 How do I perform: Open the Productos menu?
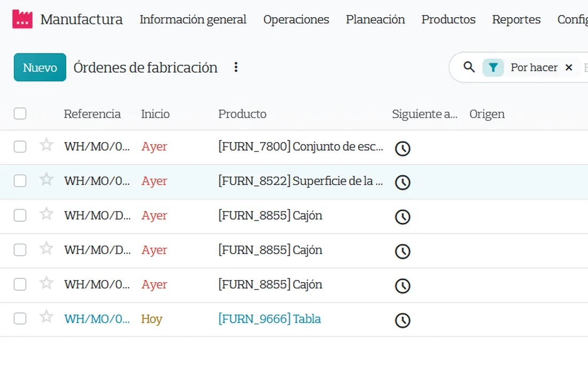coord(448,19)
